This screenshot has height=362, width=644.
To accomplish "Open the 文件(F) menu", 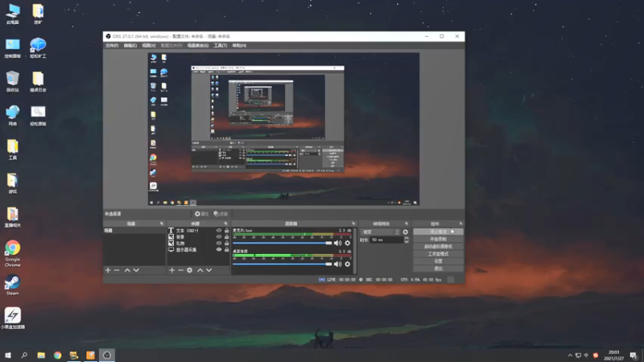I will (x=112, y=46).
